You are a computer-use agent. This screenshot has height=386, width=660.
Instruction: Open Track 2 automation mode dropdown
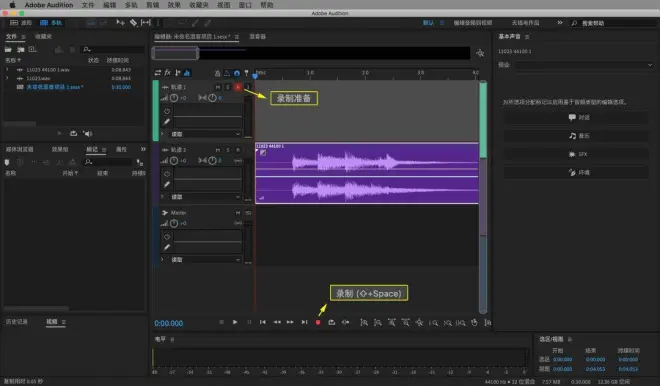pos(205,197)
